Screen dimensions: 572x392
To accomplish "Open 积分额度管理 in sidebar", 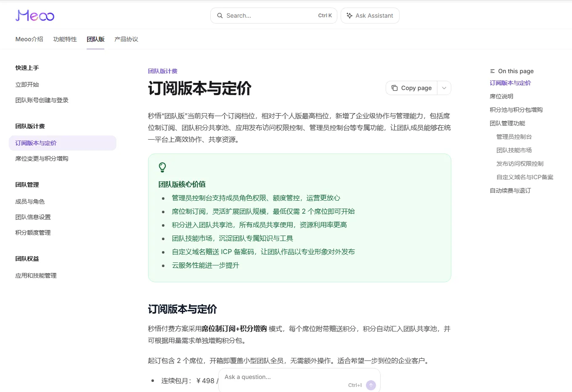I will click(33, 233).
